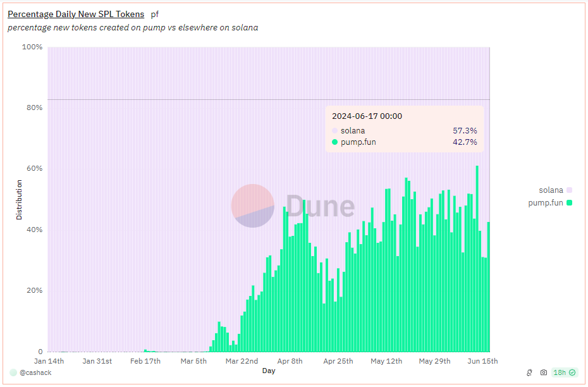The width and height of the screenshot is (588, 387).
Task: Click the pump.fun green dot in tooltip
Action: pos(335,142)
